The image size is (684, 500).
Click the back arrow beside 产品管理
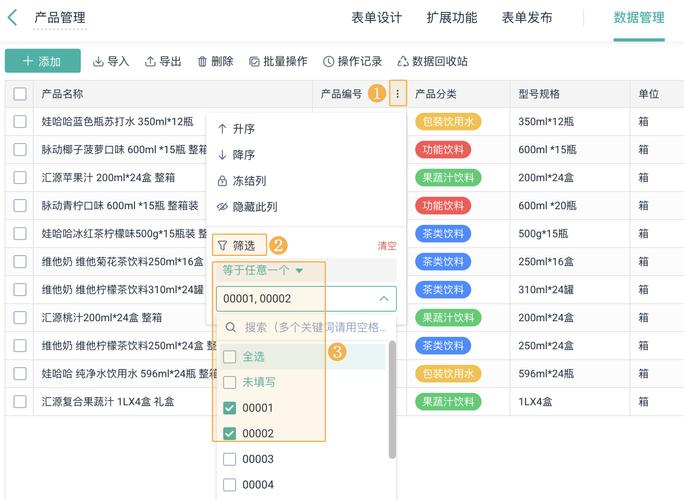tap(13, 18)
